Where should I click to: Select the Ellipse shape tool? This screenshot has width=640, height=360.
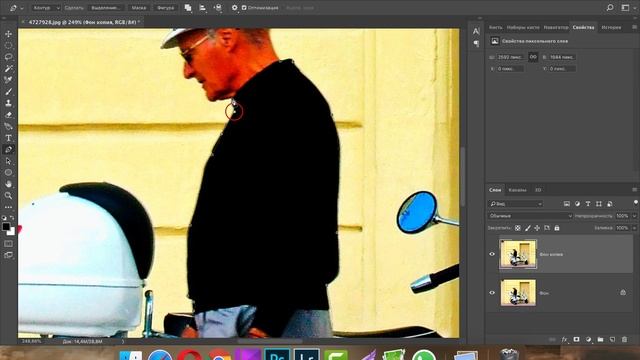[x=8, y=173]
